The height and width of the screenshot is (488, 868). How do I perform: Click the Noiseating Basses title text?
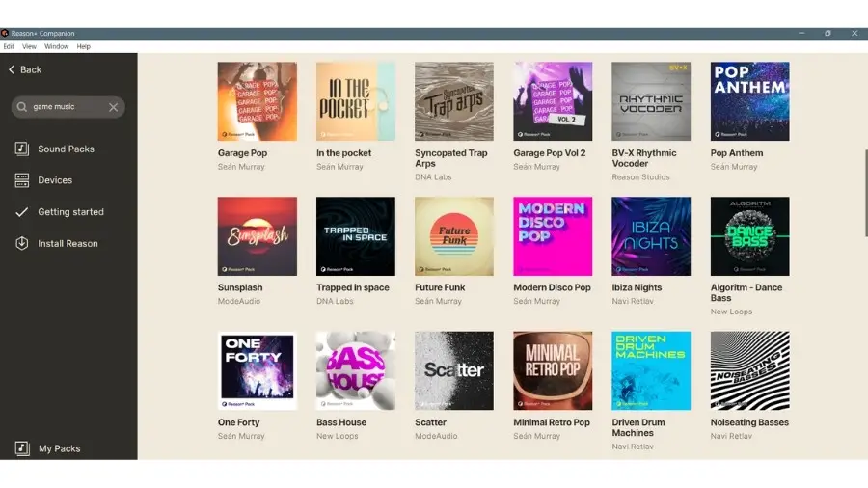[749, 422]
